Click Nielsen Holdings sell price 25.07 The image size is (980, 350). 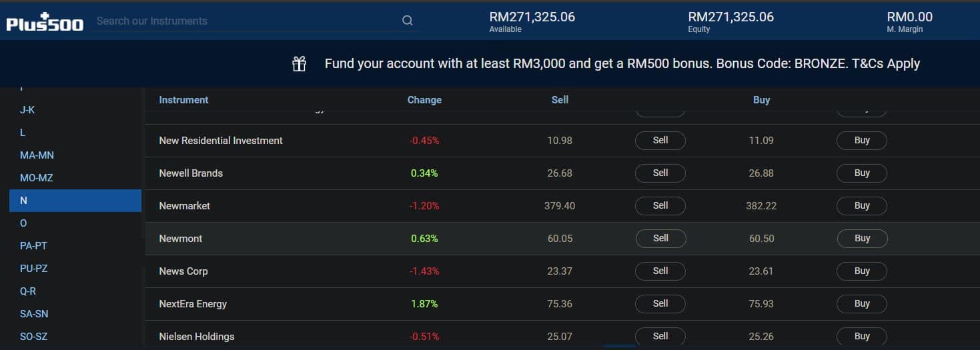tap(560, 337)
